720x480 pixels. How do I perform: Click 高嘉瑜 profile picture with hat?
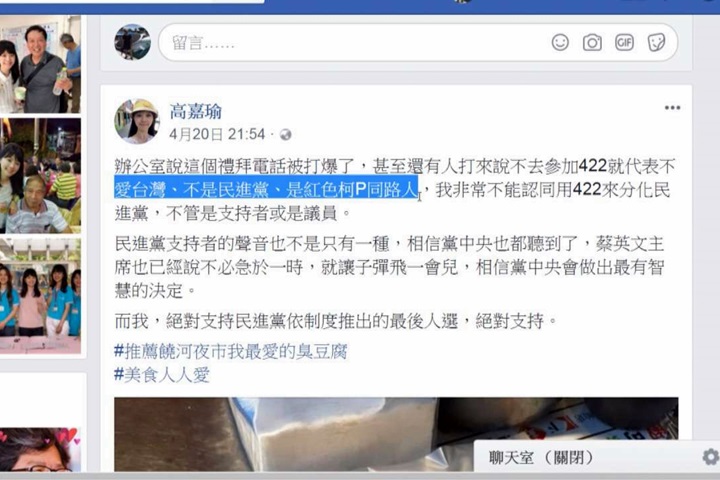[136, 122]
